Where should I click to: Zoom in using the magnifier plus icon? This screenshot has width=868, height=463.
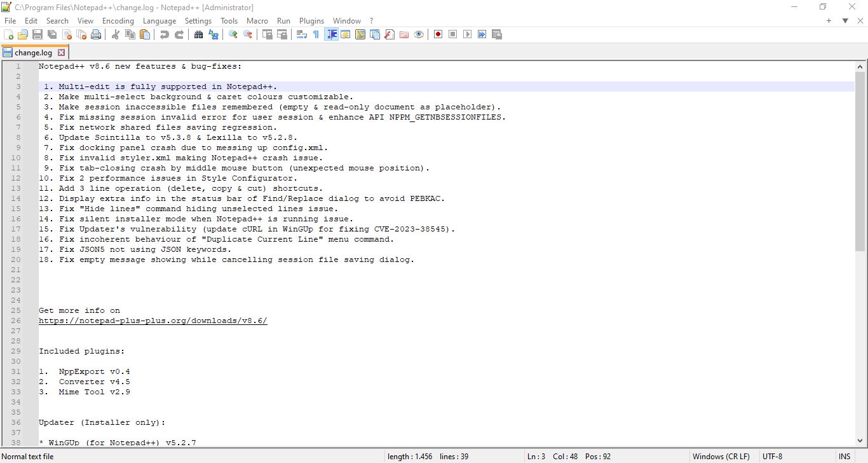point(233,34)
